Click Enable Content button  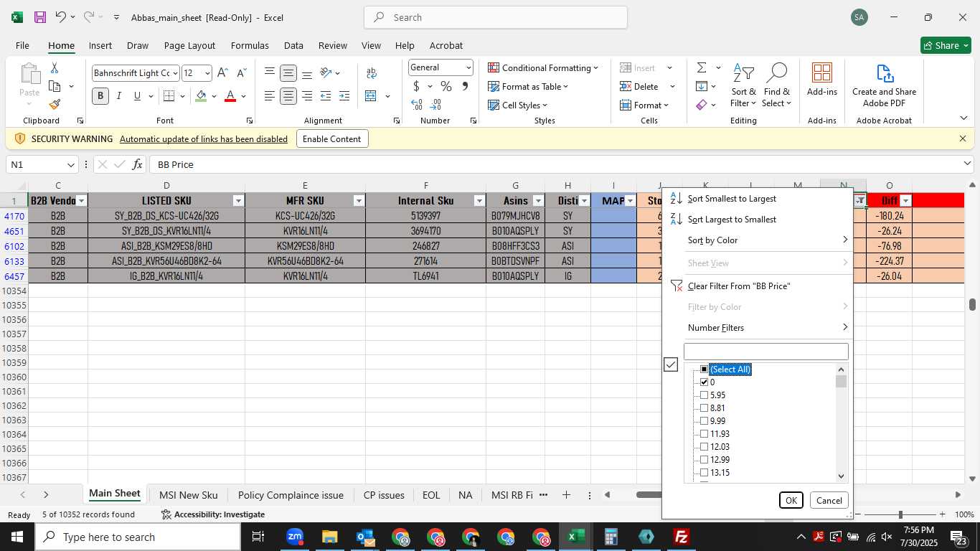coord(332,139)
